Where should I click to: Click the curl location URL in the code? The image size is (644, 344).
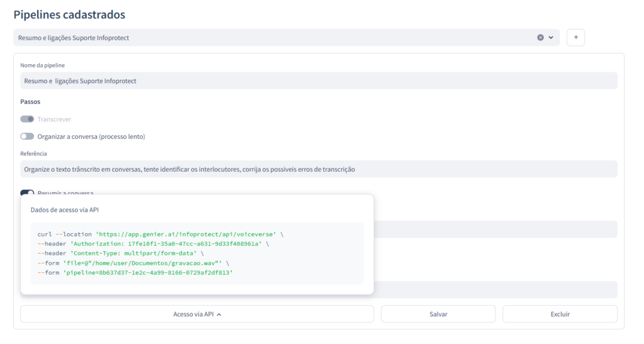click(186, 234)
